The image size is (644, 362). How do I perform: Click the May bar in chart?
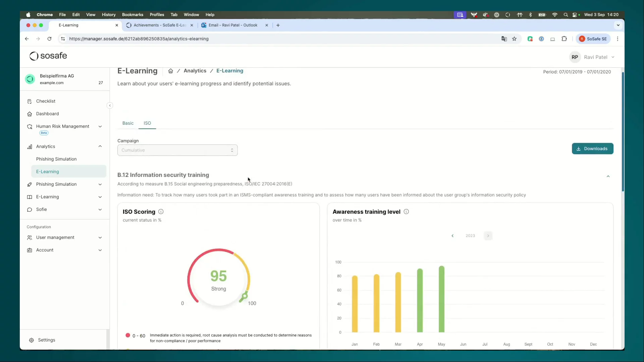(441, 299)
